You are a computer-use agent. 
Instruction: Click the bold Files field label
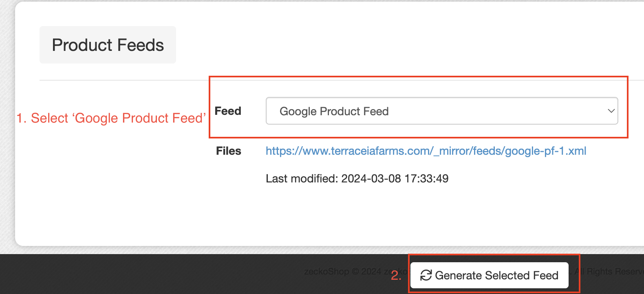pyautogui.click(x=229, y=151)
